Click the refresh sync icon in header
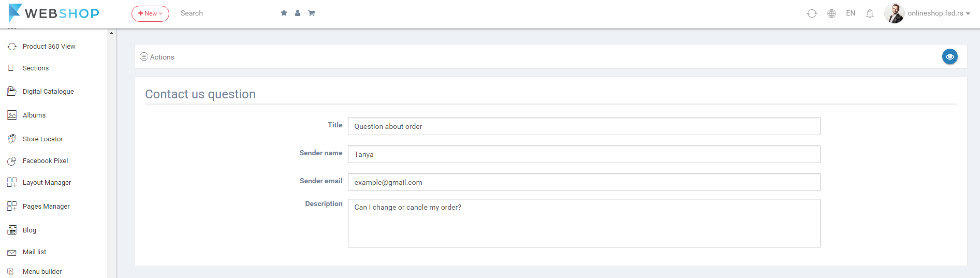Image resolution: width=980 pixels, height=278 pixels. [x=812, y=13]
